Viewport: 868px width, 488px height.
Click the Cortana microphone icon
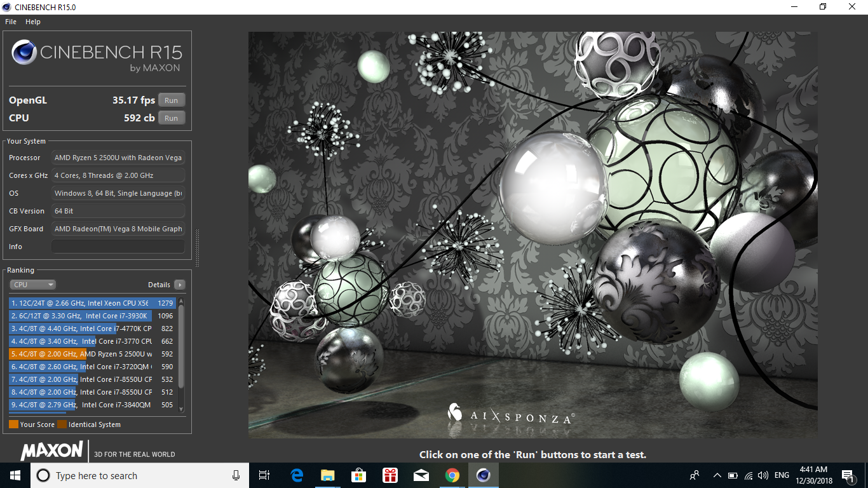coord(236,475)
